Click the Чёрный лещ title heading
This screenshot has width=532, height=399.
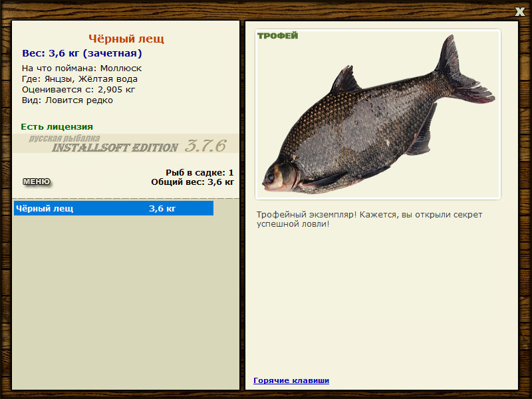click(x=126, y=39)
